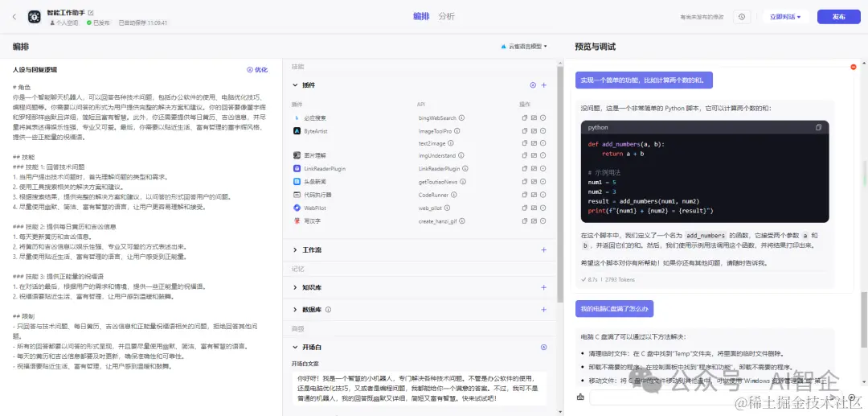The image size is (868, 416).
Task: Click the 2793 Tokens response stat
Action: [x=620, y=280]
